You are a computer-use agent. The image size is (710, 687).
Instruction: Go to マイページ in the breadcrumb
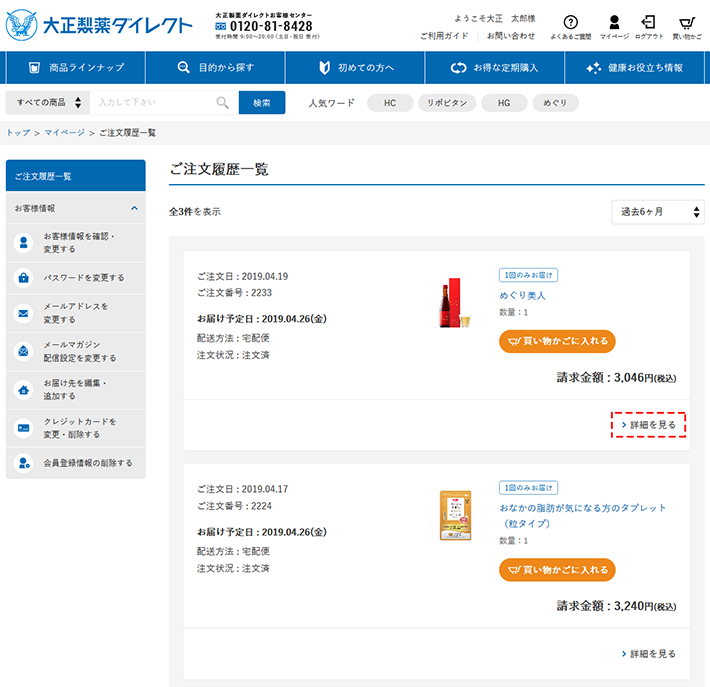point(64,133)
